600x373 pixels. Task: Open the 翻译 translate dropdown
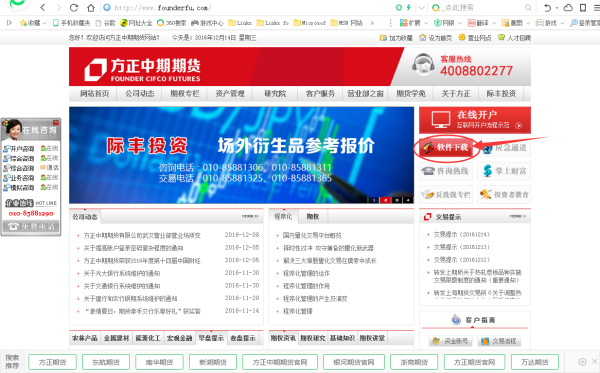click(482, 23)
